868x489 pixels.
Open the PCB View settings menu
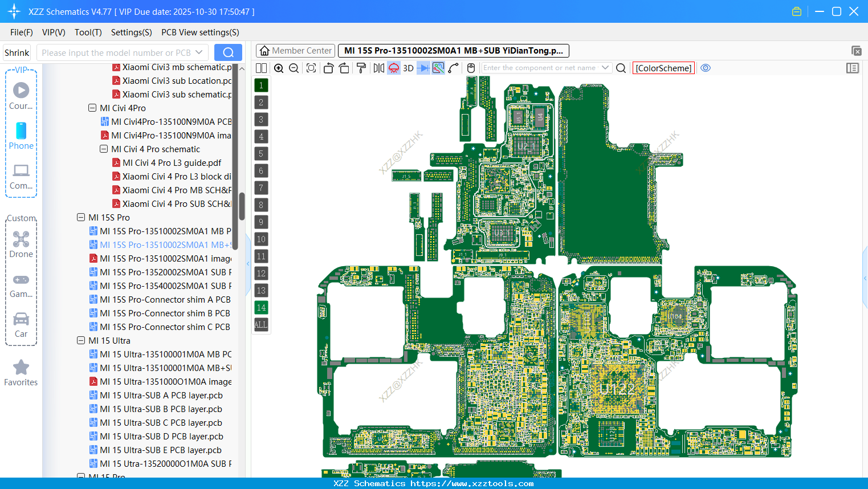[199, 32]
